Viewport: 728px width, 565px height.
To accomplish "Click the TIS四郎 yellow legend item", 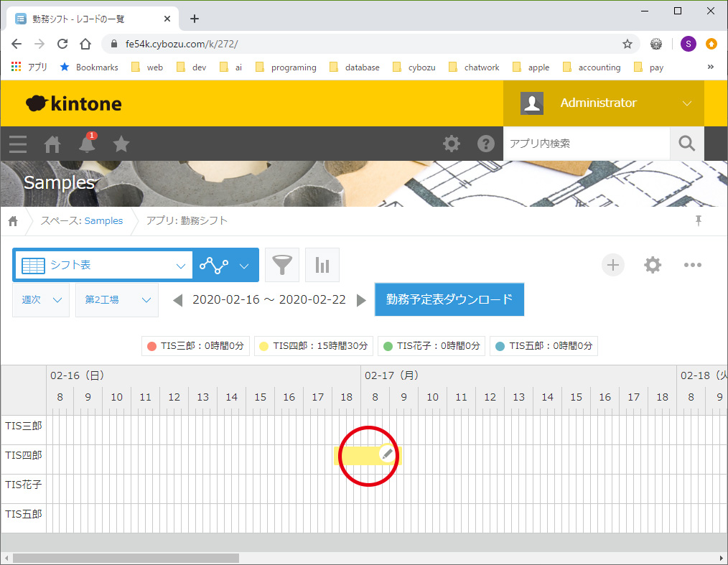I will [314, 346].
